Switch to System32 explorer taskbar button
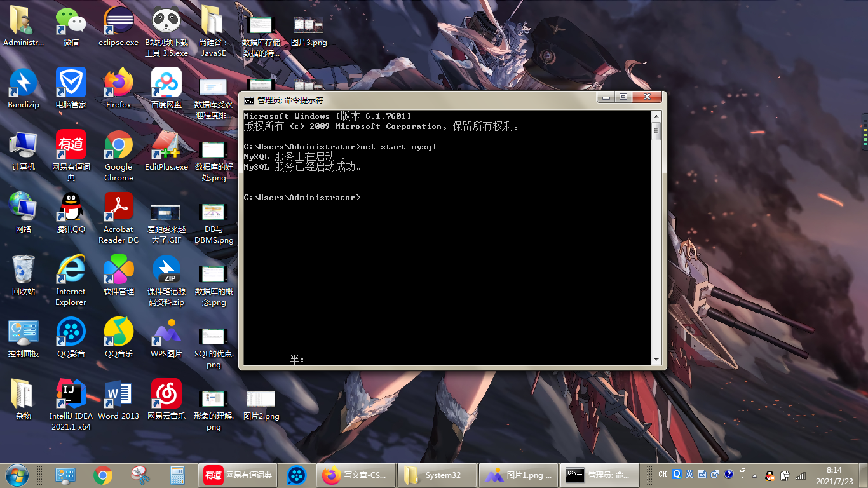The image size is (868, 488). pyautogui.click(x=438, y=475)
